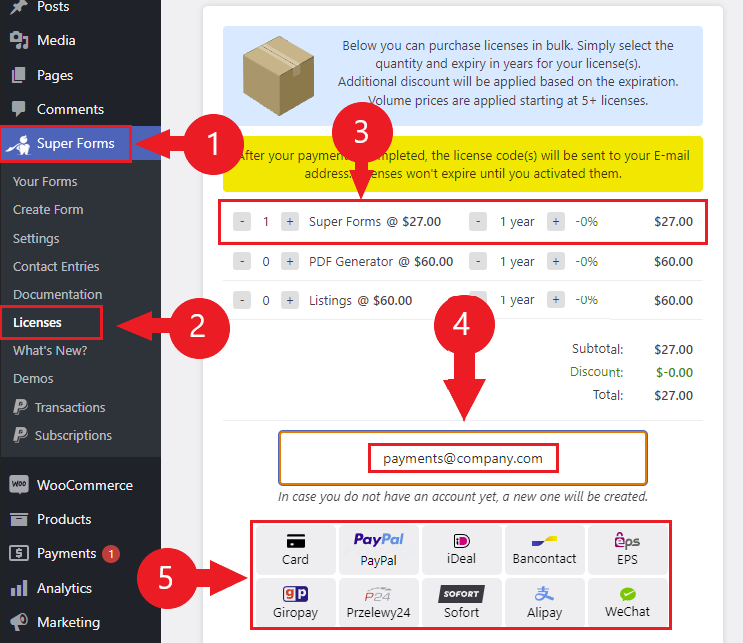Pay with Card option

[x=296, y=550]
